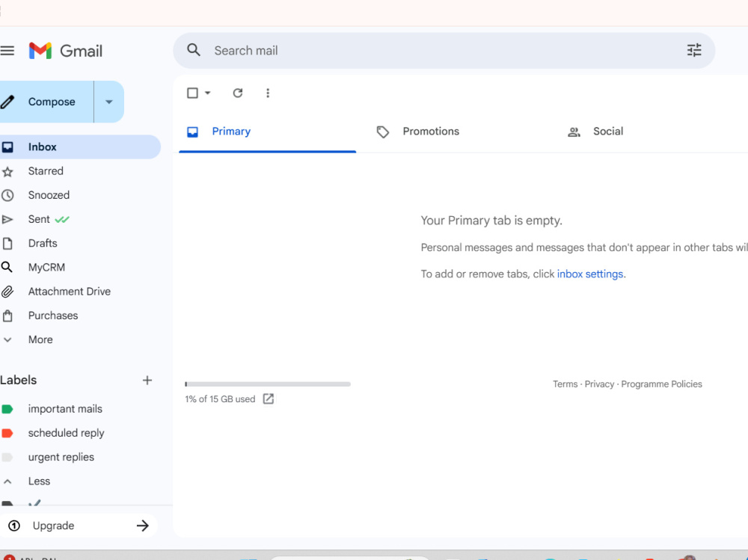Create new label with plus icon
The height and width of the screenshot is (560, 748).
click(x=147, y=380)
